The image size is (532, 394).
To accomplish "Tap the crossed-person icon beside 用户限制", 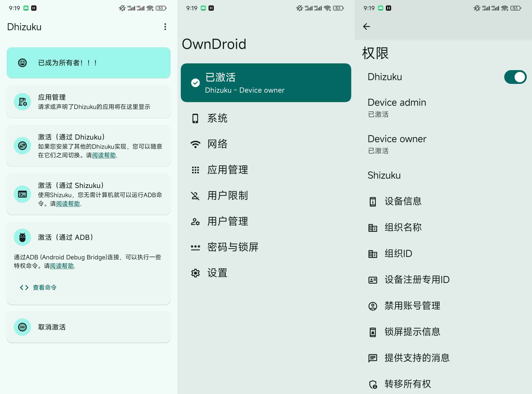I will (x=195, y=196).
